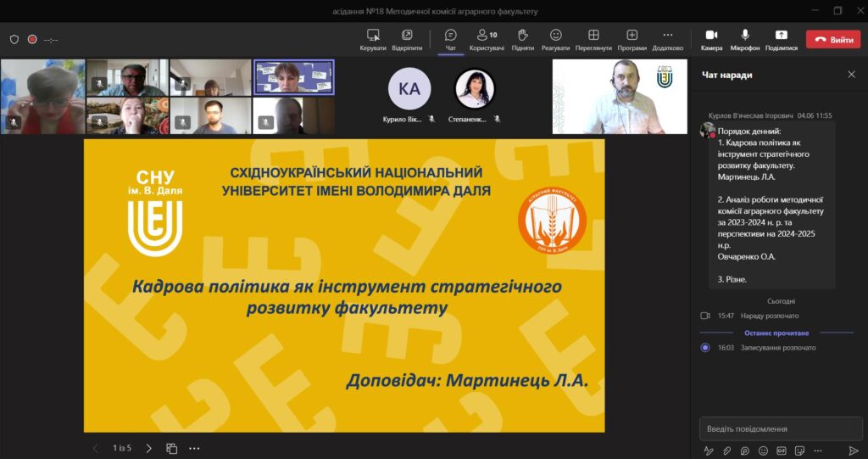Open the Програми apps panel
The height and width of the screenshot is (459, 868).
632,38
